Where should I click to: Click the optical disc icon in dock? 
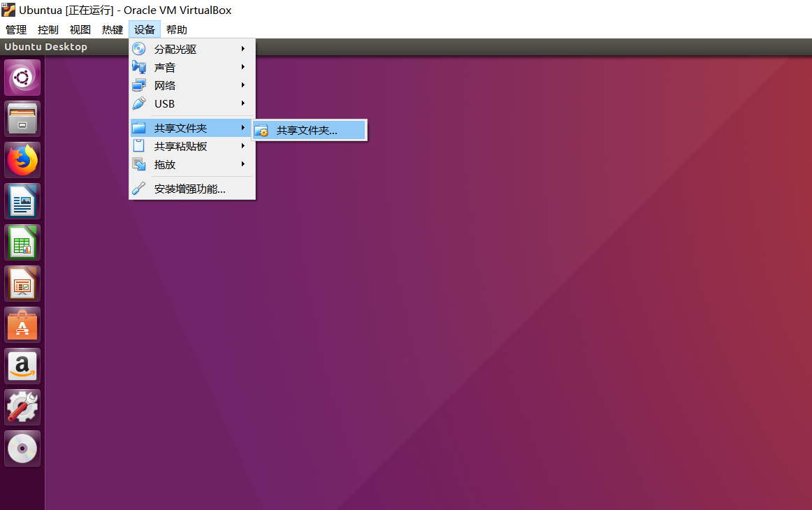pos(22,449)
